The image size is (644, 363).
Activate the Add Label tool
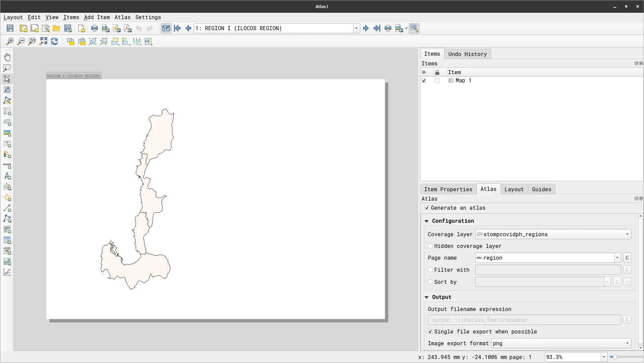pos(7,144)
